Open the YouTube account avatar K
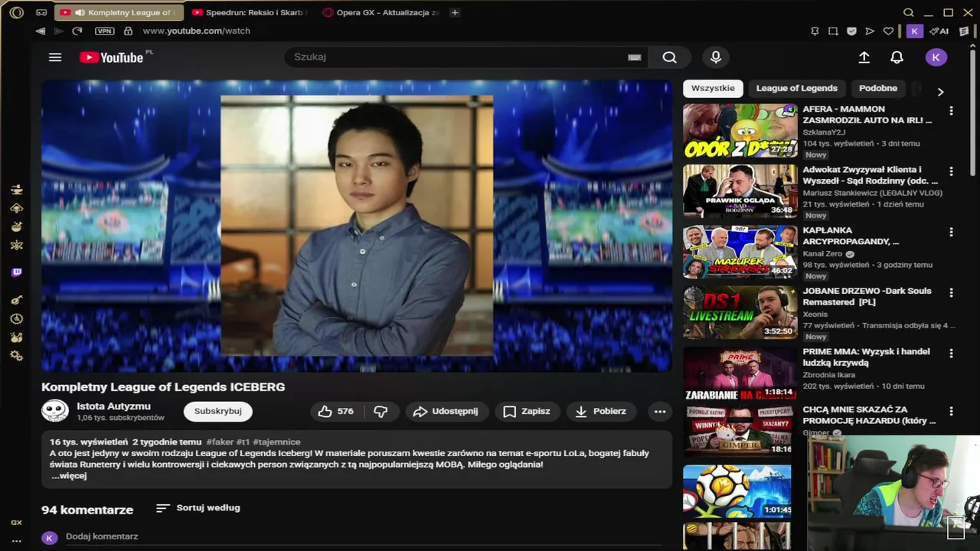 [936, 57]
